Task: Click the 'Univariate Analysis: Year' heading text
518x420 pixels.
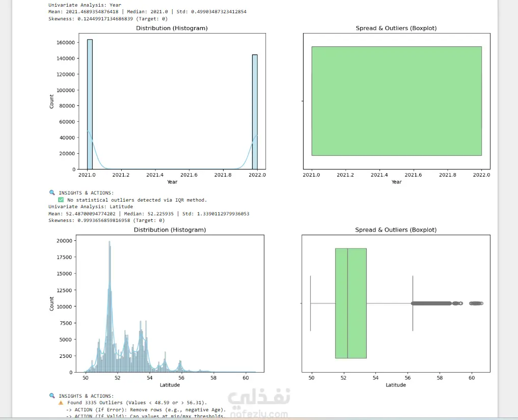Action: [x=85, y=5]
